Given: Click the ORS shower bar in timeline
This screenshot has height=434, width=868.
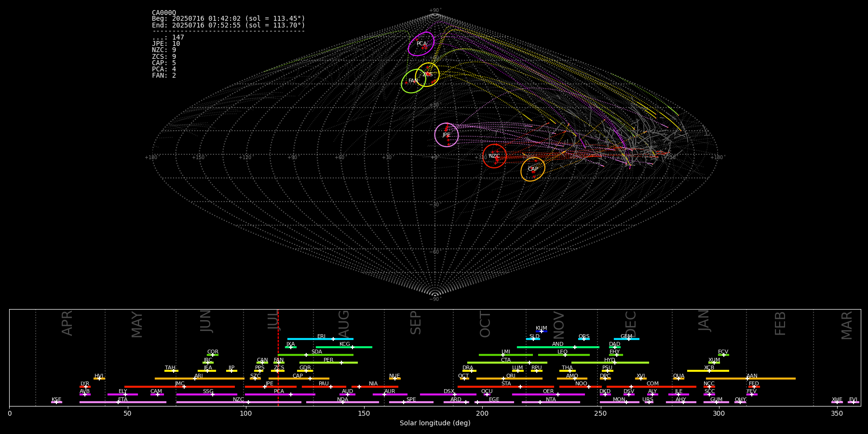Looking at the screenshot, I should tap(584, 339).
